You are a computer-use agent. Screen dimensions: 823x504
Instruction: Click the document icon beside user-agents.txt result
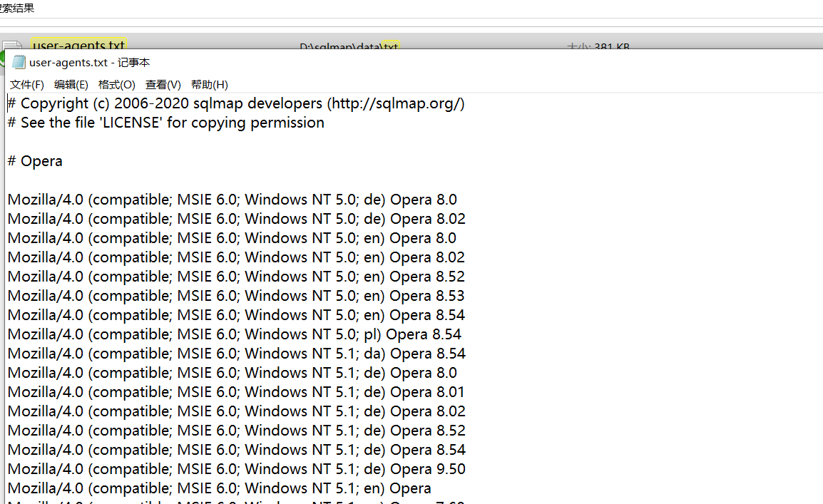pyautogui.click(x=12, y=45)
